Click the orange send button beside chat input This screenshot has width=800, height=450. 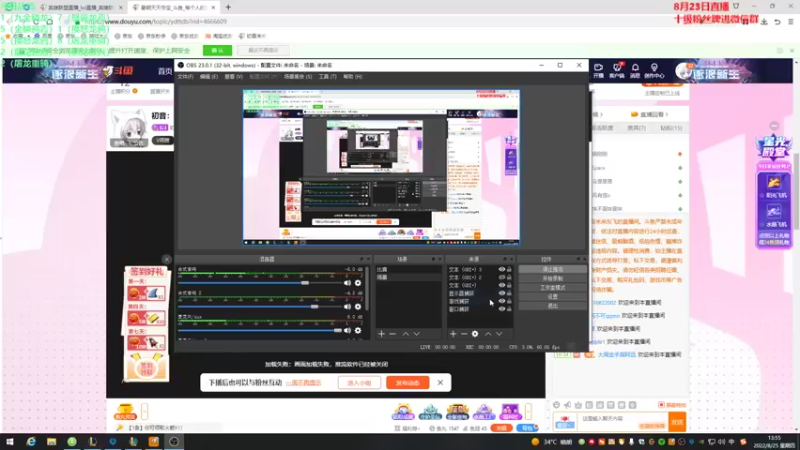[x=677, y=422]
